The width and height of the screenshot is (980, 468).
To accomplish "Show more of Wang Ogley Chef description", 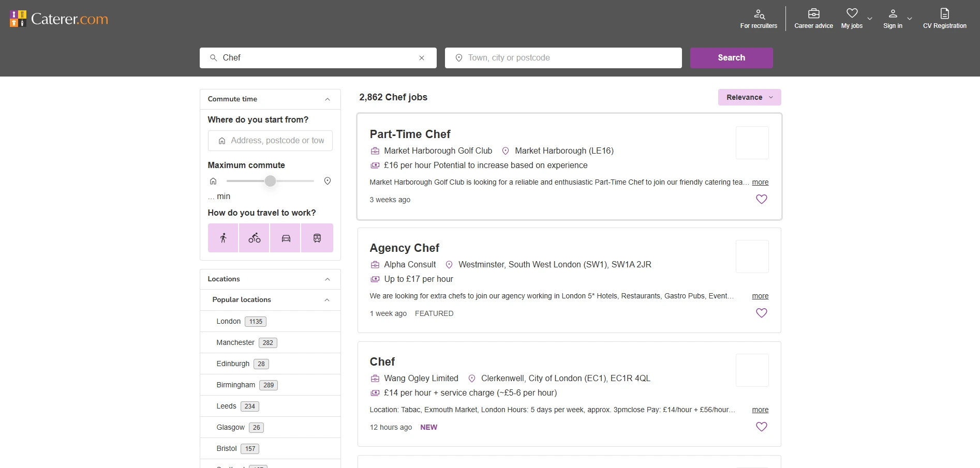I will [x=760, y=410].
